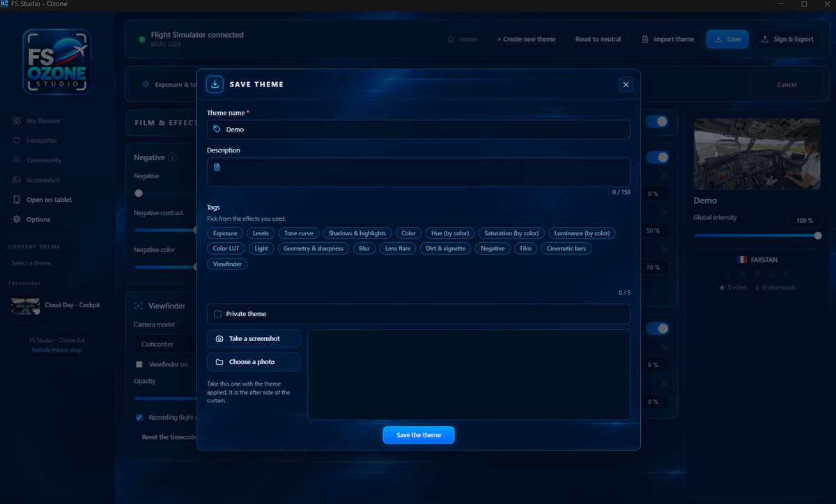Click the reset arrow above the 50 % value
836x504 pixels.
click(664, 213)
